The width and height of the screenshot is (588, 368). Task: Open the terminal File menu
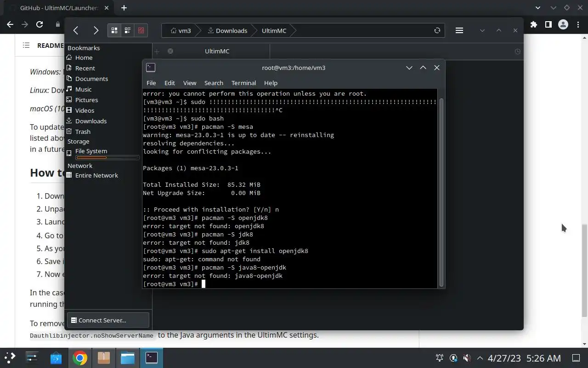[151, 83]
